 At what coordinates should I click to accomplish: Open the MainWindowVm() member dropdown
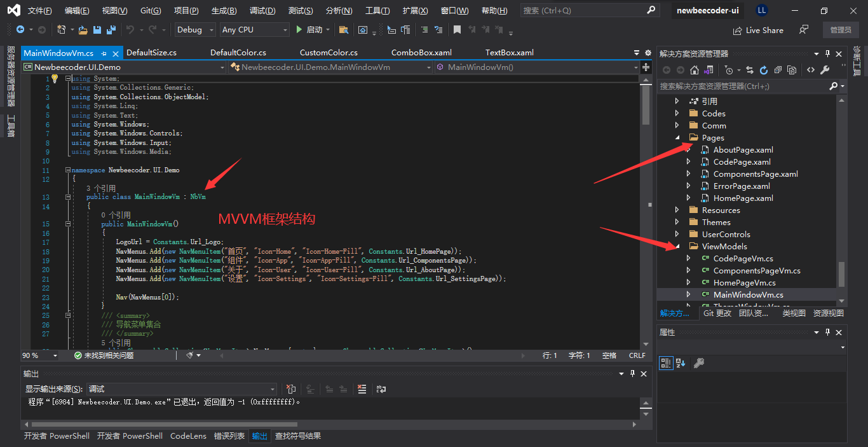coord(538,67)
